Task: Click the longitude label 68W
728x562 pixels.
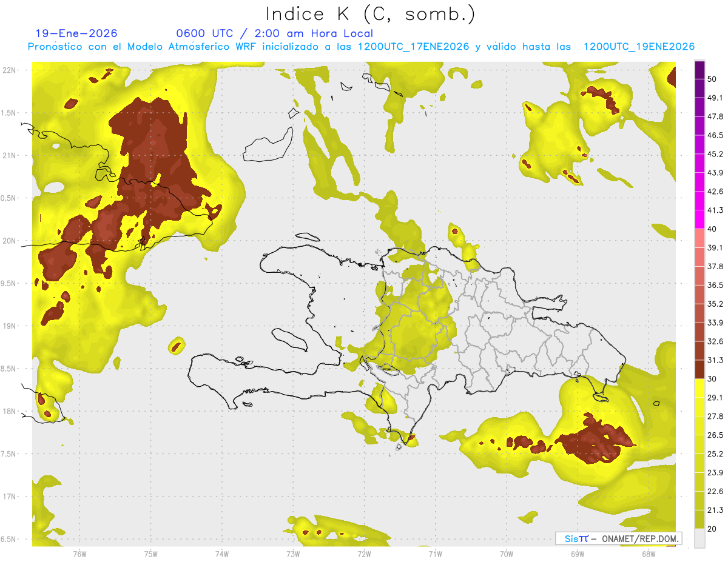Action: (x=649, y=554)
